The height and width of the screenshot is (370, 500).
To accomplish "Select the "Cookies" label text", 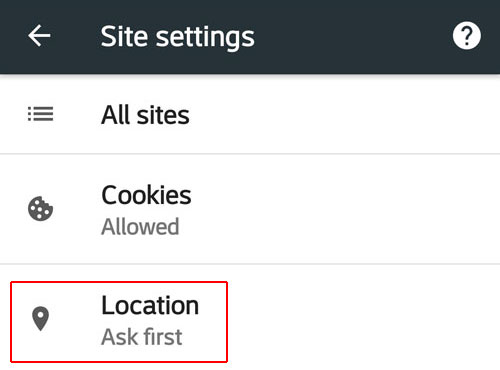I will (x=146, y=195).
